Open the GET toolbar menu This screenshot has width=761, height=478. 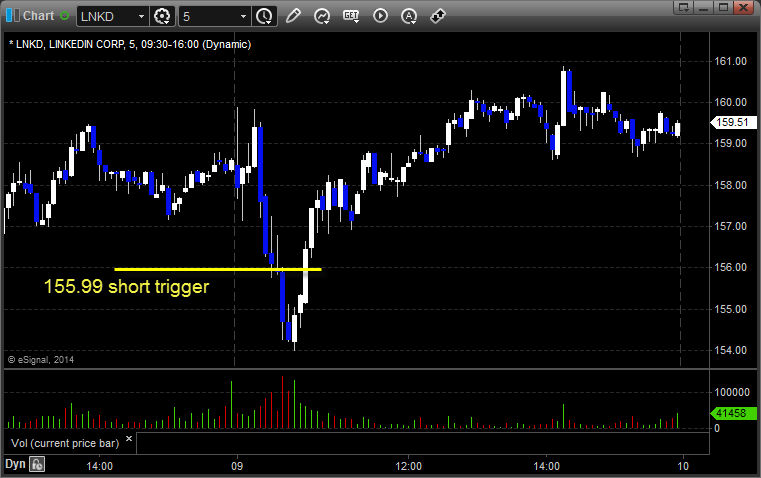tap(351, 16)
